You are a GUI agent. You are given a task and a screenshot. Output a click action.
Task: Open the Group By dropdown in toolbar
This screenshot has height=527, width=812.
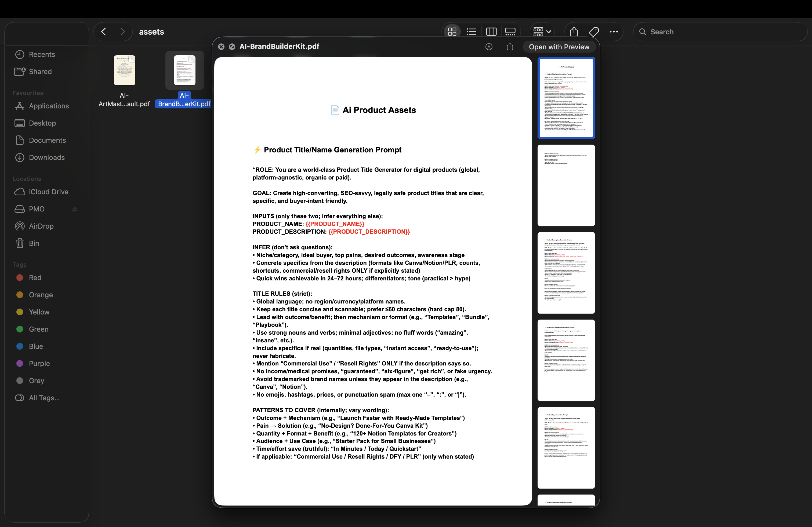(542, 32)
